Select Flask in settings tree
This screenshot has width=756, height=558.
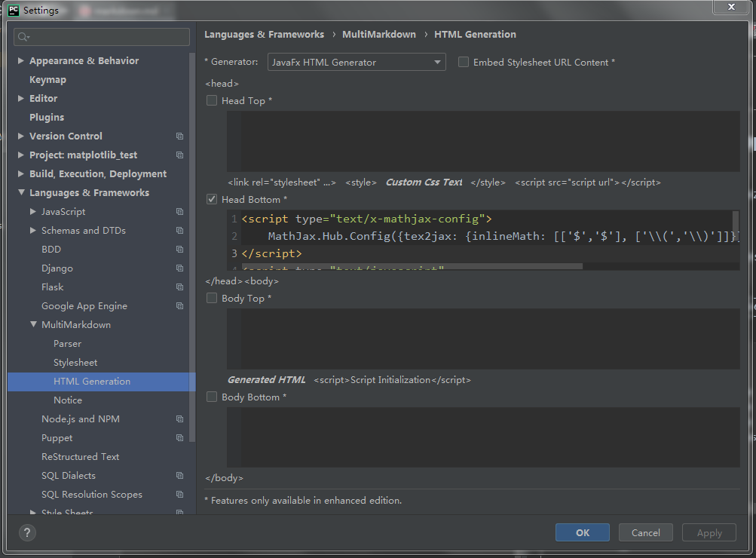53,287
